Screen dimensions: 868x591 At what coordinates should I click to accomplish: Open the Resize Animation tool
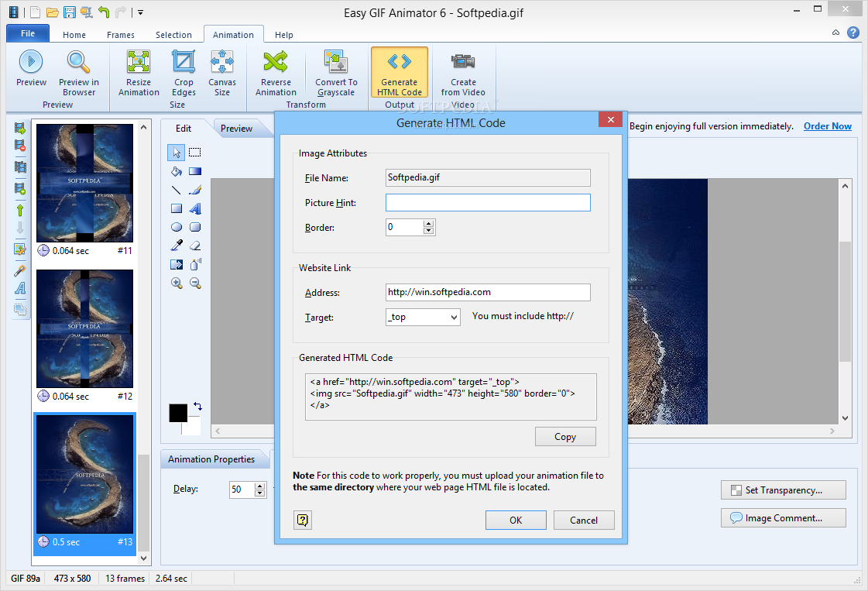[x=139, y=73]
